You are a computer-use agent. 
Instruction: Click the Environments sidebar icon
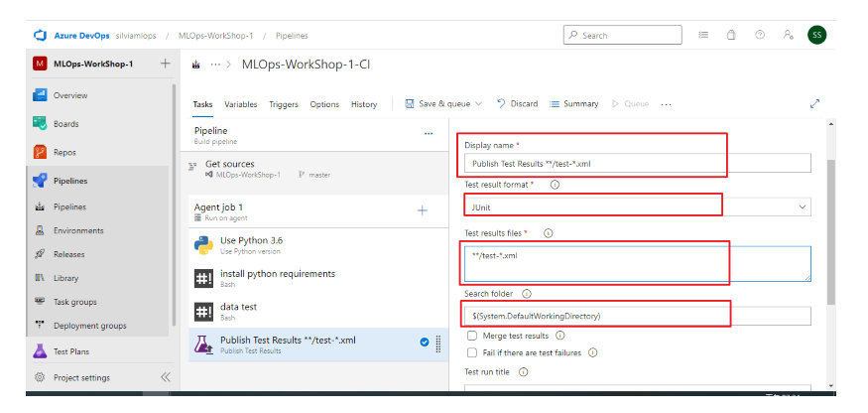(x=40, y=230)
